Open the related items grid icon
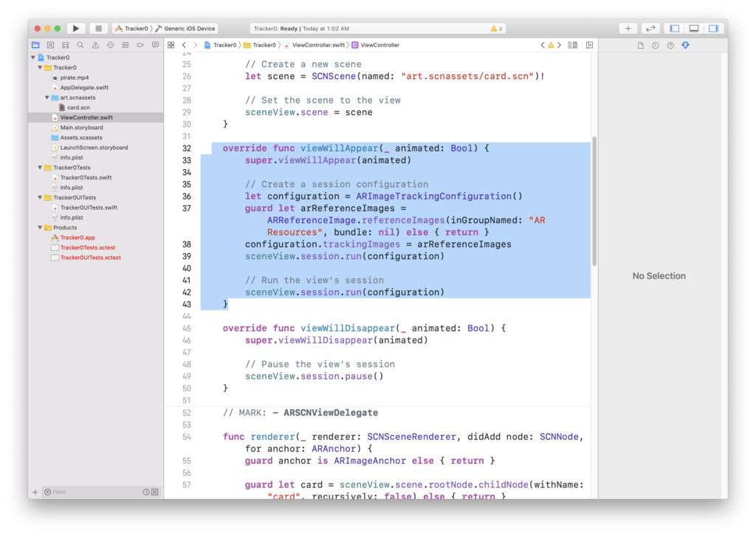 pos(171,45)
